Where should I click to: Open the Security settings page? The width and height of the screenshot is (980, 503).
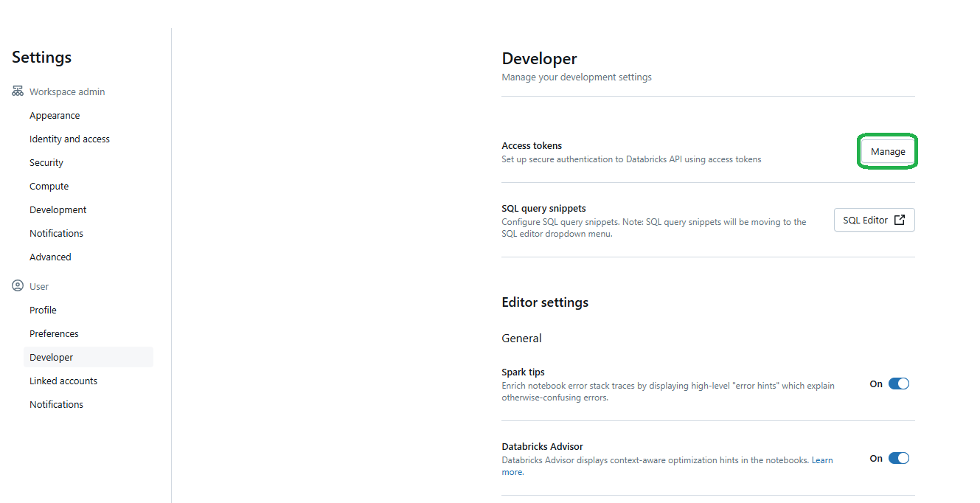[46, 162]
